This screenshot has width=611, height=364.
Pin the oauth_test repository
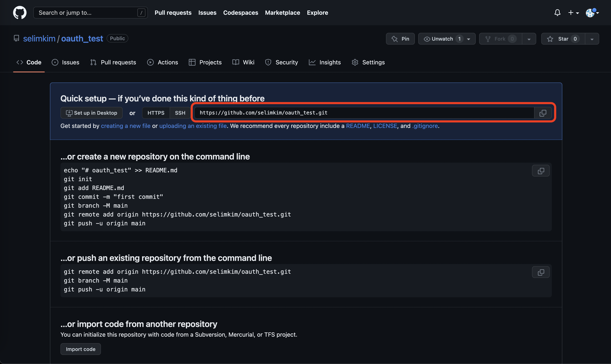(400, 39)
